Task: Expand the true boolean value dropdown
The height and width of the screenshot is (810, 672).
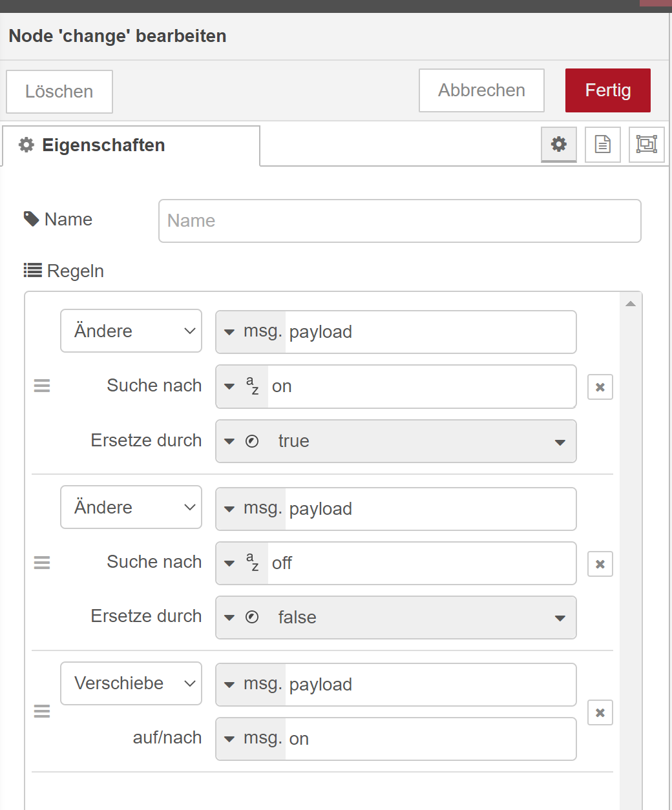Action: coord(560,442)
